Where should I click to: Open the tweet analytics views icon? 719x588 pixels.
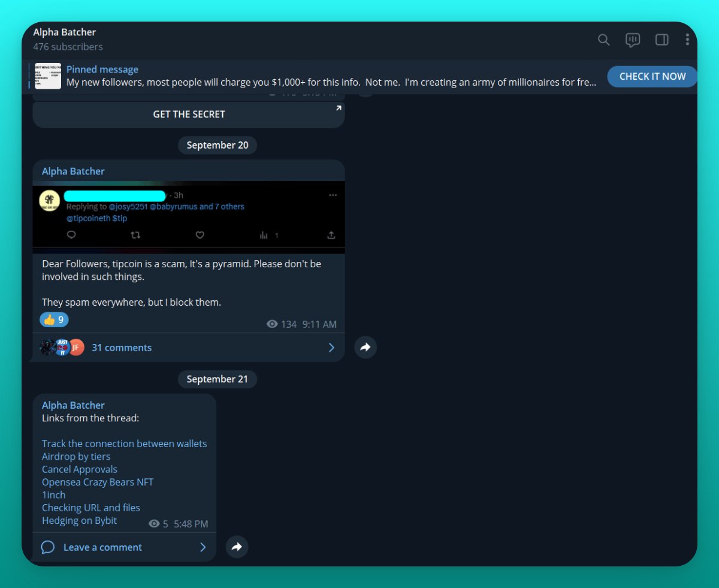(264, 235)
